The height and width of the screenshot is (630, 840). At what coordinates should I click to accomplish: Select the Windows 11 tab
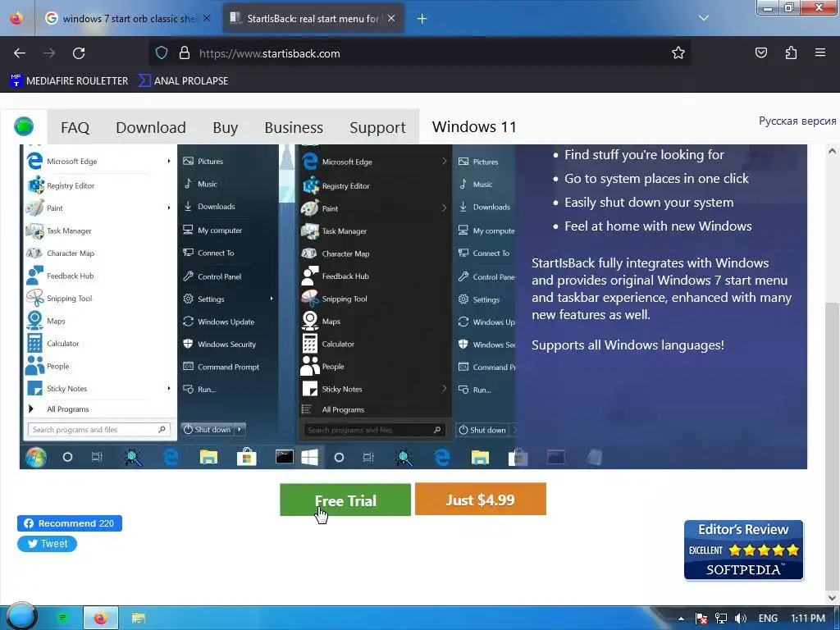474,127
